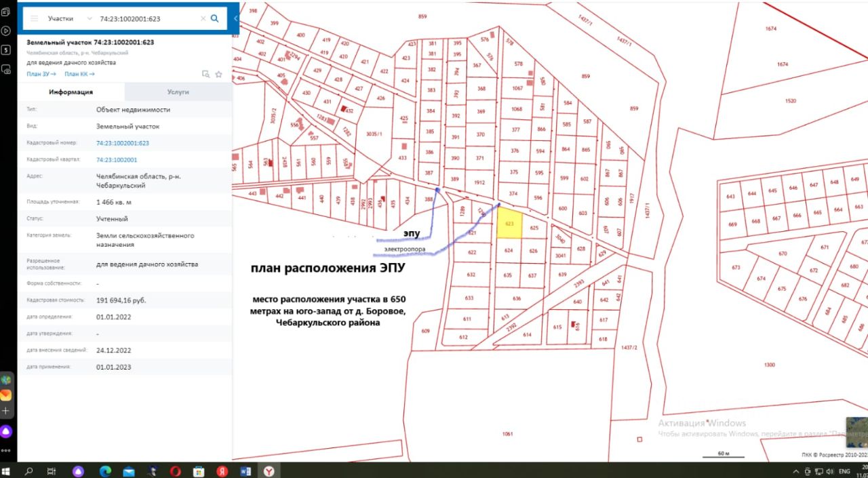Screen dimensions: 868x478
Task: Click the locate-on-map icon beside the star
Action: coord(205,74)
